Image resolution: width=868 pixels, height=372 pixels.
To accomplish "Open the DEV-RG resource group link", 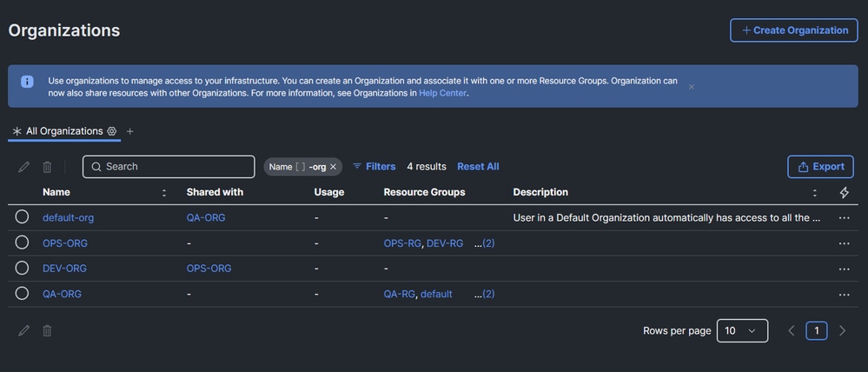I will [445, 243].
